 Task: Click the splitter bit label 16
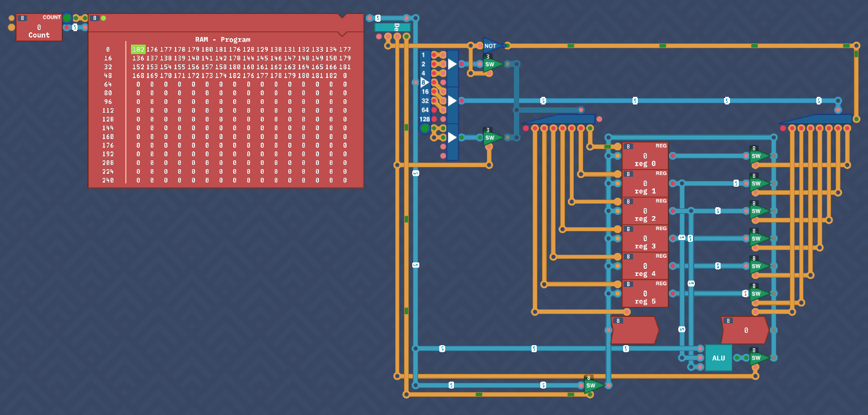point(425,92)
